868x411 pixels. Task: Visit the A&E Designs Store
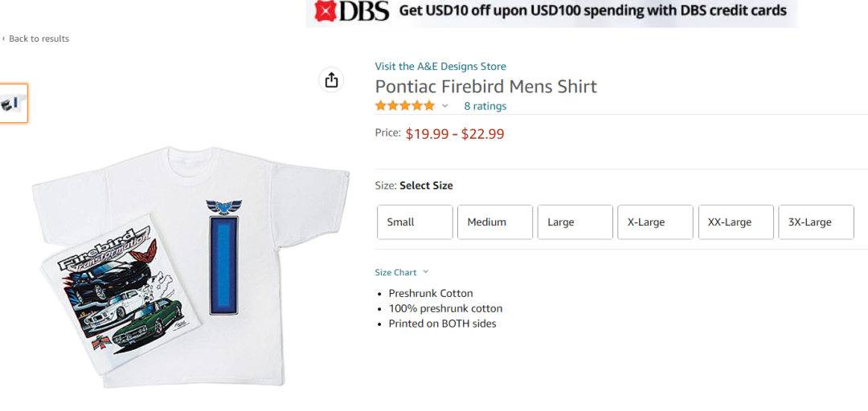pyautogui.click(x=440, y=67)
